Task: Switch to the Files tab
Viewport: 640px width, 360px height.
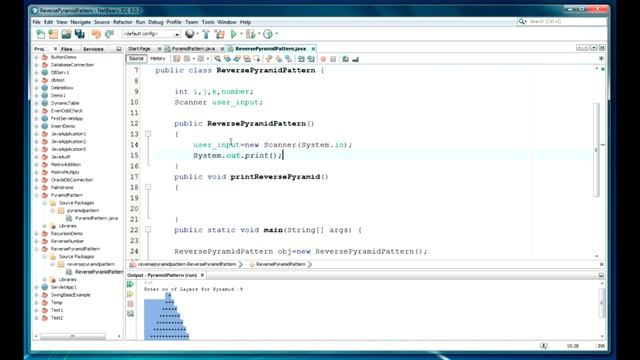Action: tap(67, 49)
